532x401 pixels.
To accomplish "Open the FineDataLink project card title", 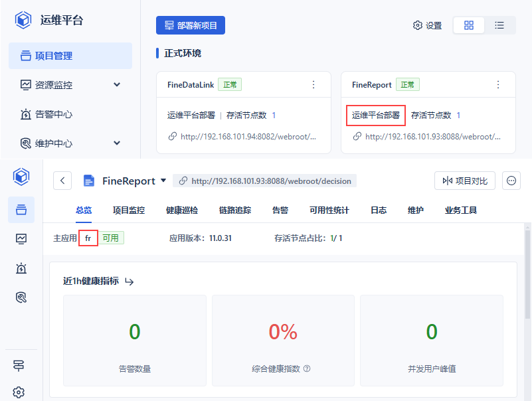I will pos(191,85).
